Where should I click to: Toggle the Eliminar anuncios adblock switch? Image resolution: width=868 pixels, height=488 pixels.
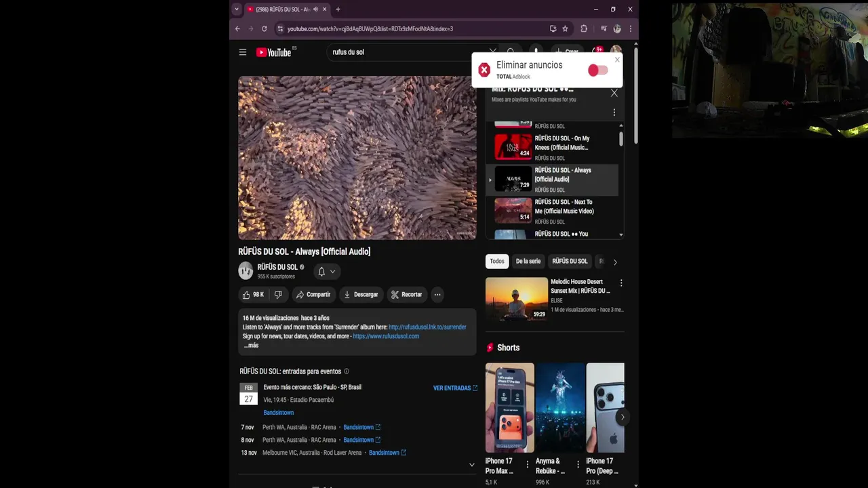click(x=597, y=70)
